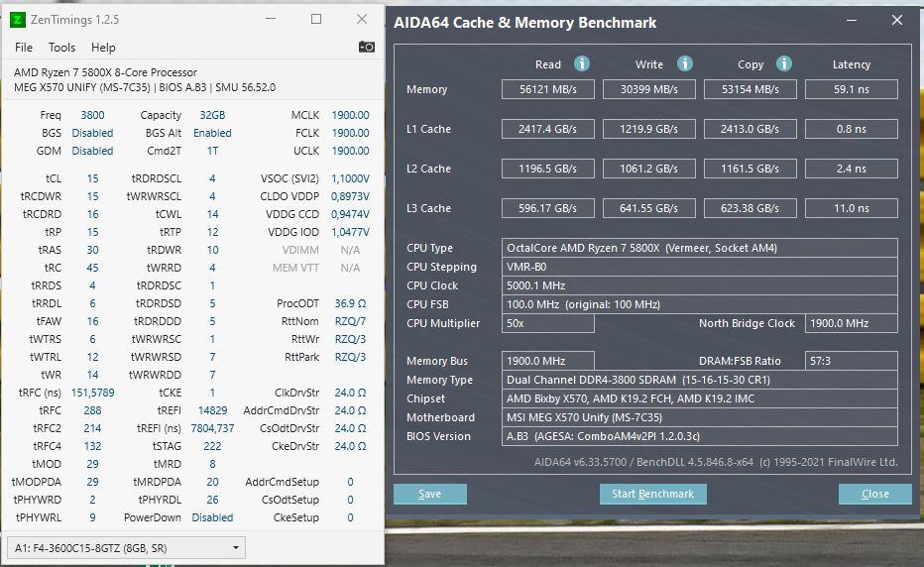Click the BIOS Version field A.B3
Viewport: 924px width, 567px height.
pos(700,436)
